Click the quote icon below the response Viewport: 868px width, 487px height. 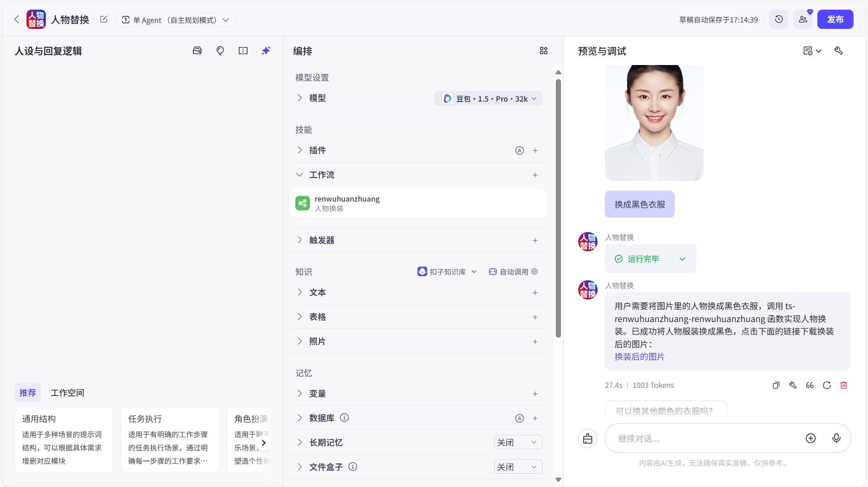tap(809, 385)
